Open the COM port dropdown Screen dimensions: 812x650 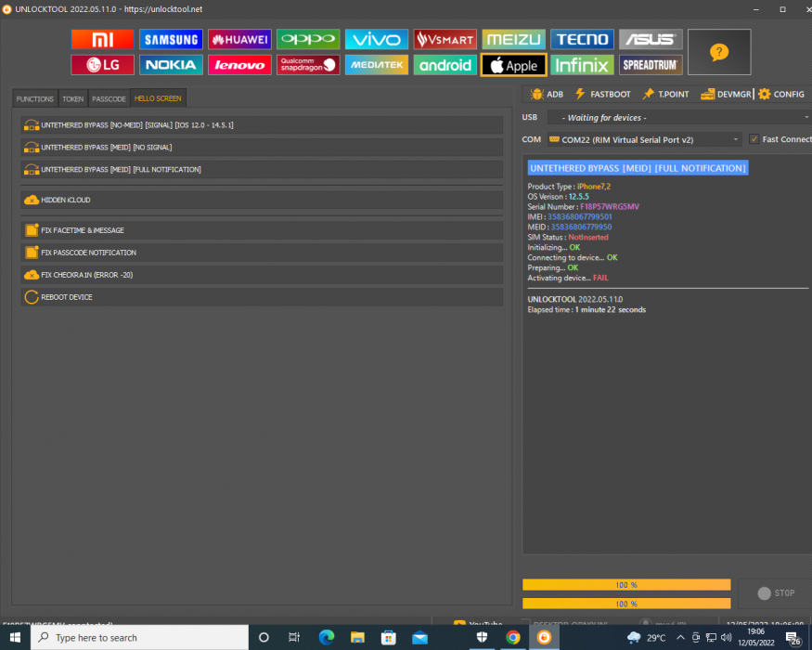644,139
